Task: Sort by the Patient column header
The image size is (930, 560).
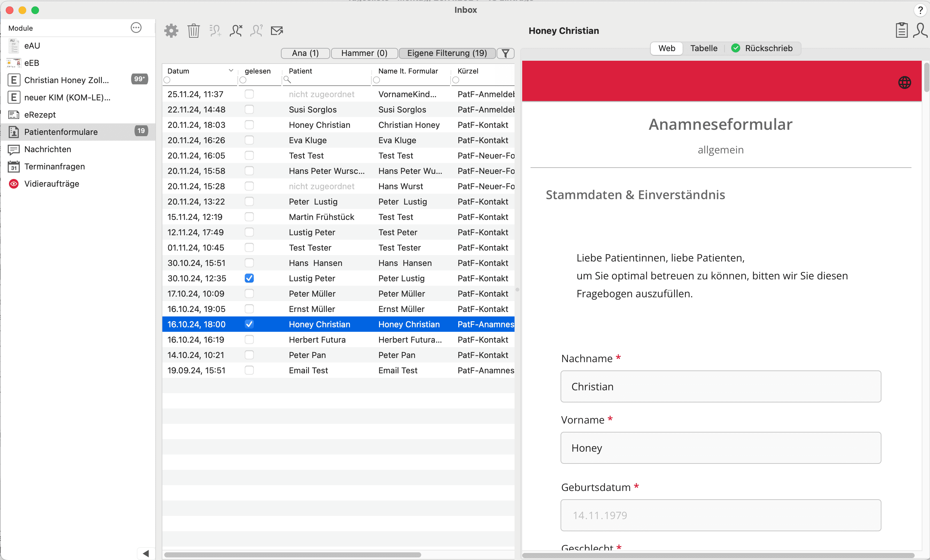Action: pyautogui.click(x=300, y=71)
